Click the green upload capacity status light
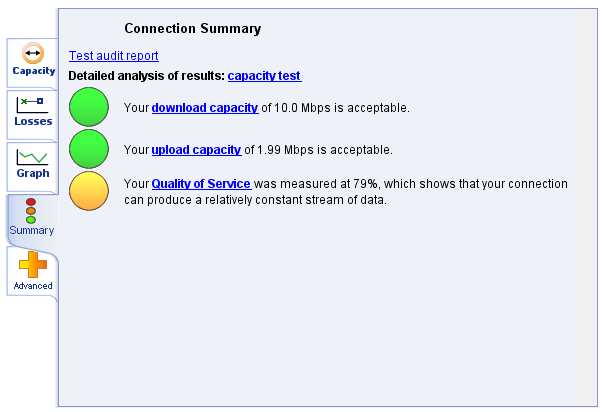603x412 pixels. pos(89,149)
